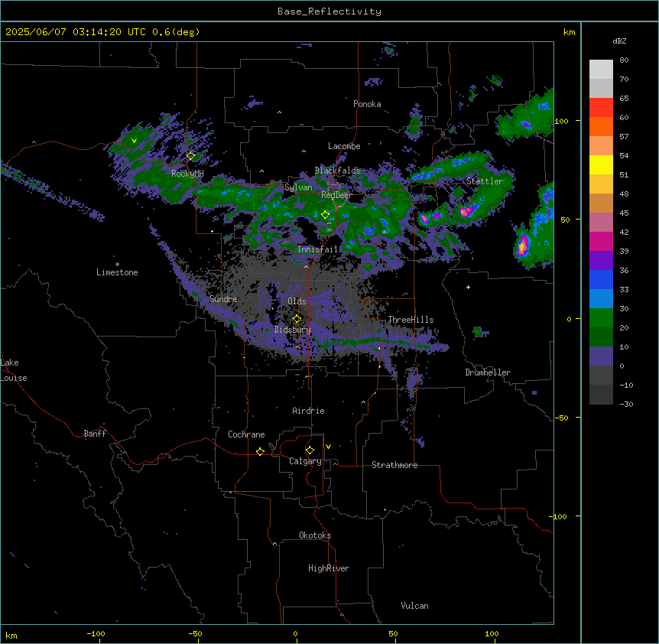Pick the gold 48-51 dBZ legend swatch
Viewport: 659px width, 644px height.
601,184
